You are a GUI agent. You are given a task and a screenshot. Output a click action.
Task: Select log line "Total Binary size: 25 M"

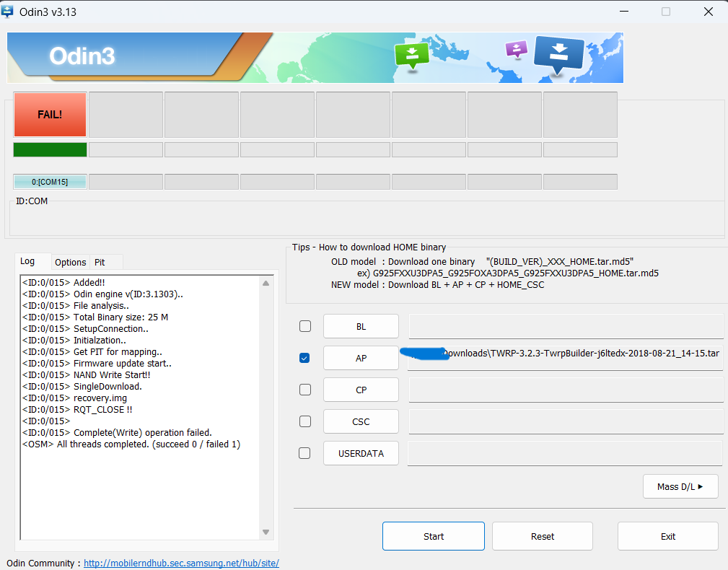(x=95, y=317)
